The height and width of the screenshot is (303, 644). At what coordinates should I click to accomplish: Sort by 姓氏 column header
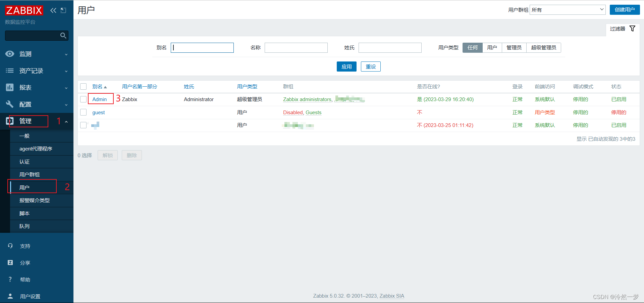click(x=189, y=87)
